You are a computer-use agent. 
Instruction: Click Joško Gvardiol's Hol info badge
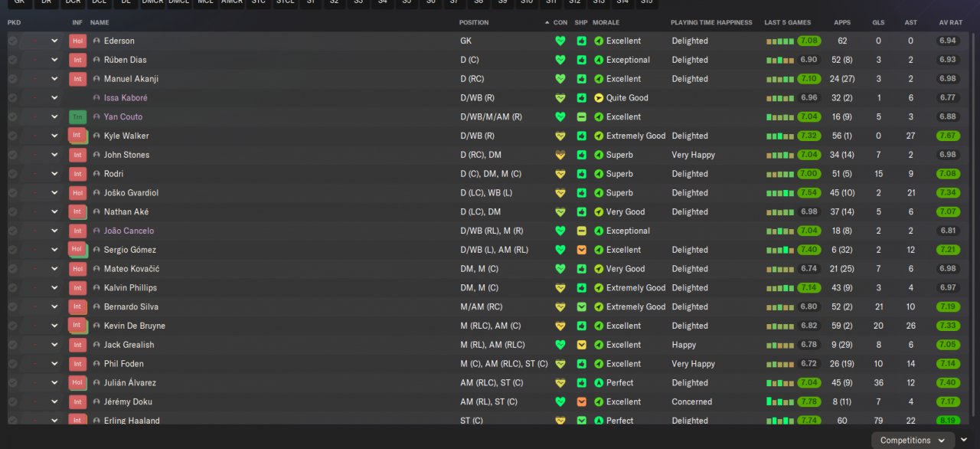tap(77, 193)
